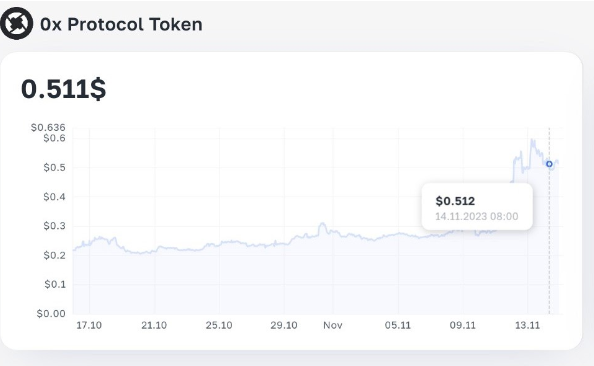
Task: Click the 25.10 date axis label
Action: click(219, 325)
